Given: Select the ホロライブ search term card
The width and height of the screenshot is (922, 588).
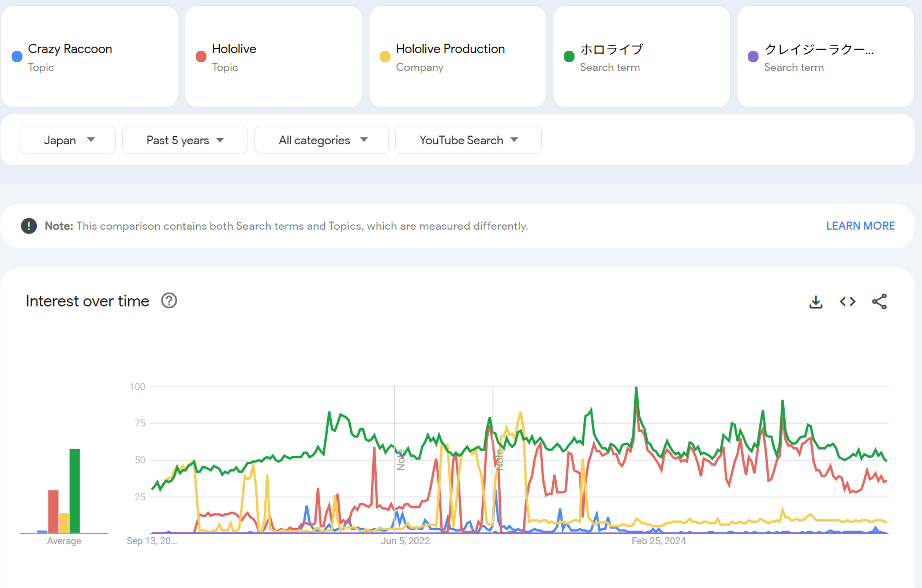Looking at the screenshot, I should pyautogui.click(x=642, y=57).
